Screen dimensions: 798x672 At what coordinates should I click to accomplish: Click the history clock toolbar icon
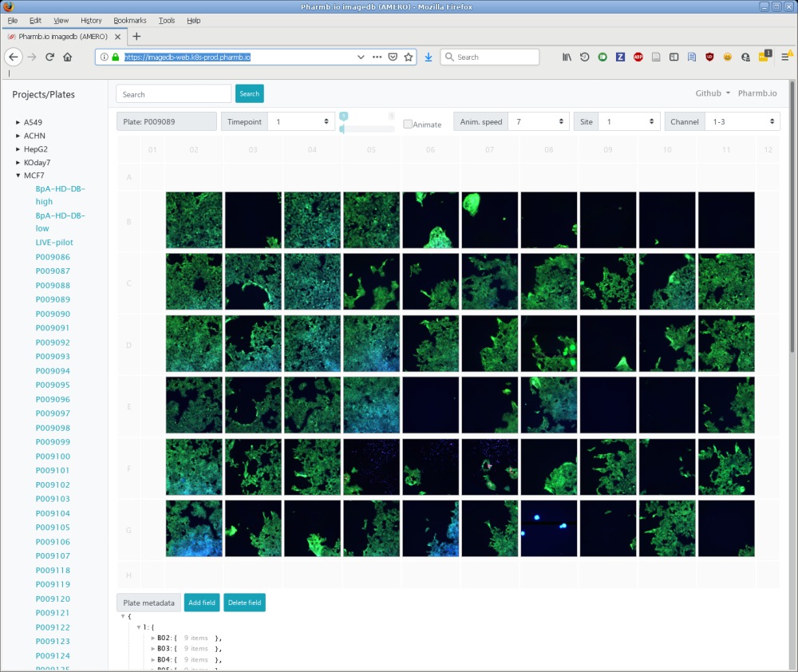pyautogui.click(x=584, y=57)
